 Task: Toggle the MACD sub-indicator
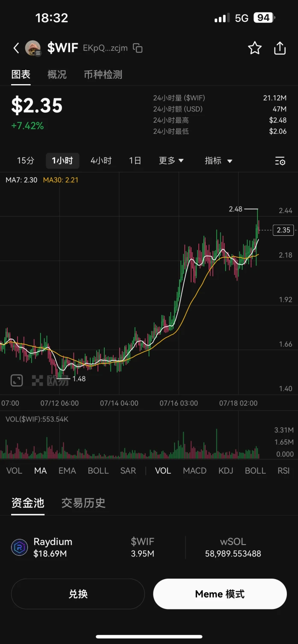(195, 471)
